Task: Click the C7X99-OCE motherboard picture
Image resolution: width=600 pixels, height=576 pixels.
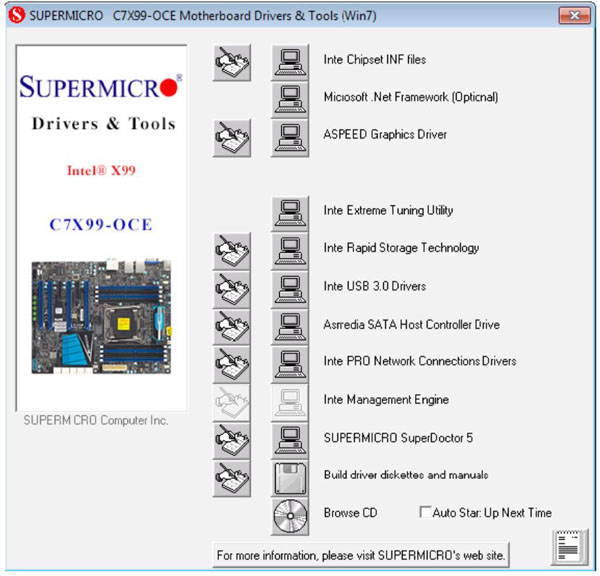Action: [101, 317]
